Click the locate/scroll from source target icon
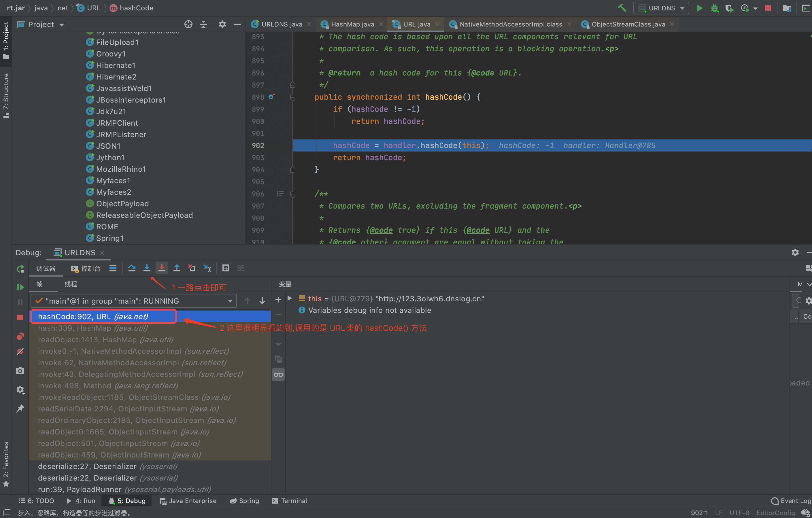This screenshot has height=518, width=812. click(188, 24)
